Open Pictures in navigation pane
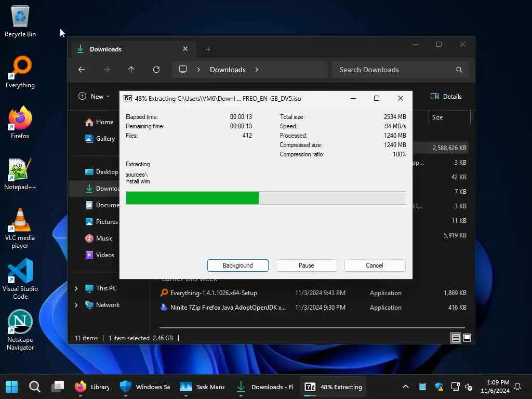532x399 pixels. (101, 221)
